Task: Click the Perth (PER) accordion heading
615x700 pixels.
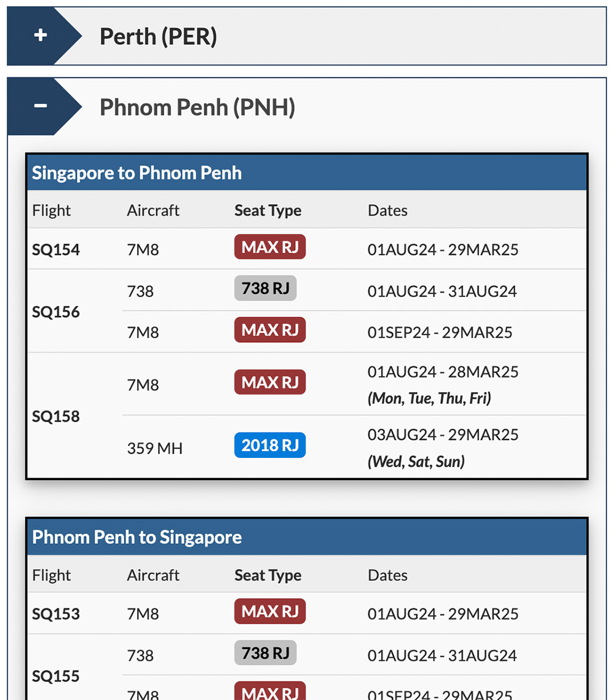Action: coord(158,37)
